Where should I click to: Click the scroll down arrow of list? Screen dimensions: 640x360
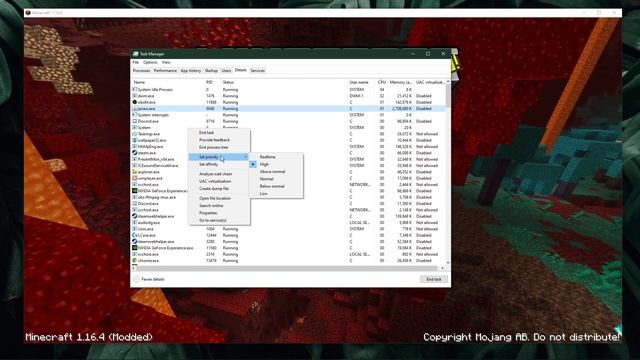pyautogui.click(x=448, y=262)
